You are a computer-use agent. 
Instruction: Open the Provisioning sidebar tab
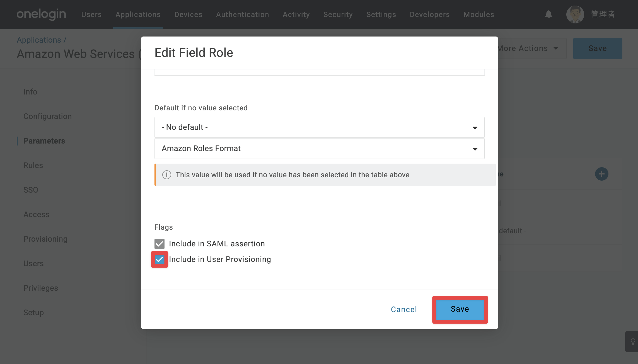pos(45,239)
